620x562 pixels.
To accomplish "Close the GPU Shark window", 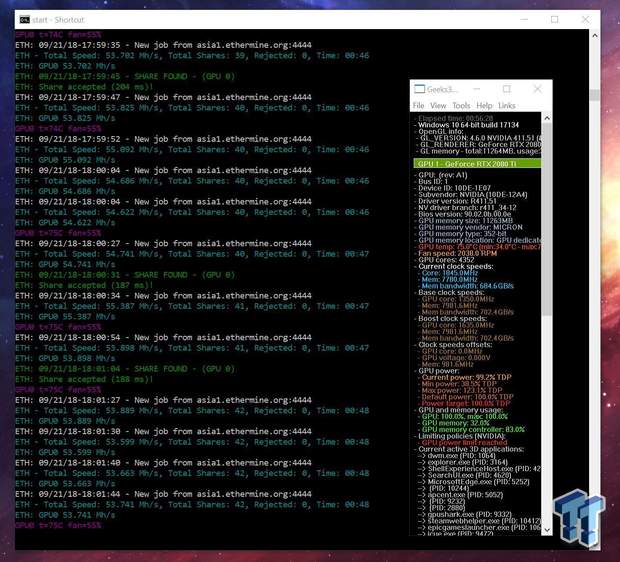I will [536, 89].
